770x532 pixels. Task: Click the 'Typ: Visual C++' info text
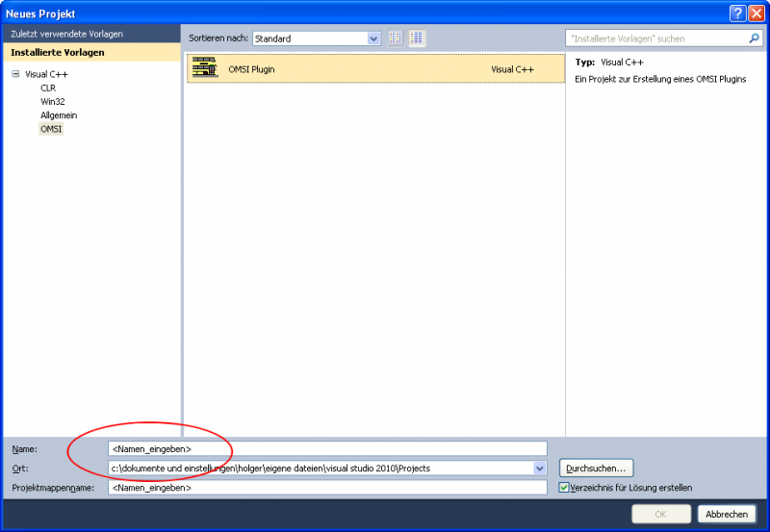click(x=609, y=63)
